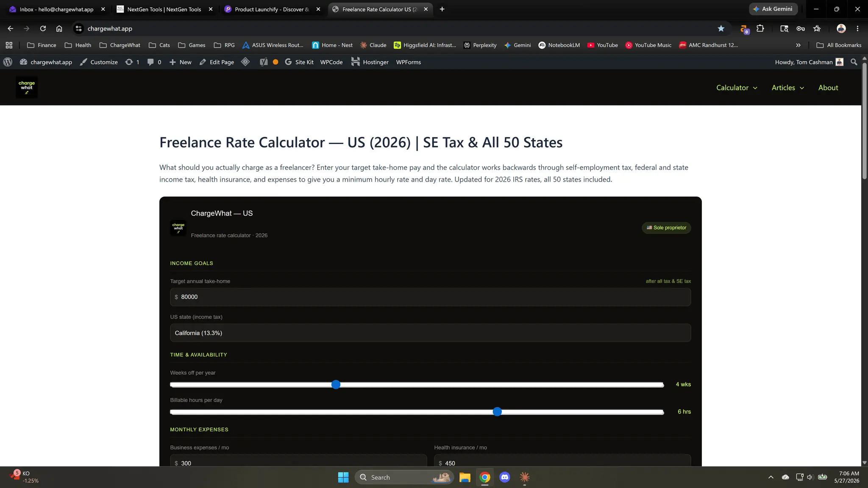868x488 pixels.
Task: Click the Weeks off per year slider handle
Action: (336, 385)
